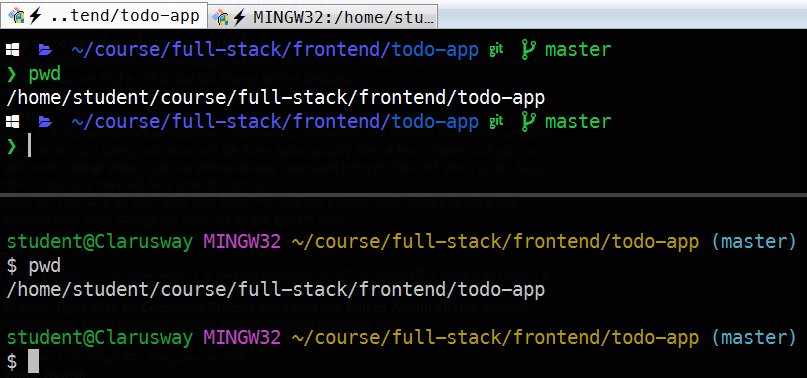
Task: Click the first green master label in upper pane
Action: 578,50
